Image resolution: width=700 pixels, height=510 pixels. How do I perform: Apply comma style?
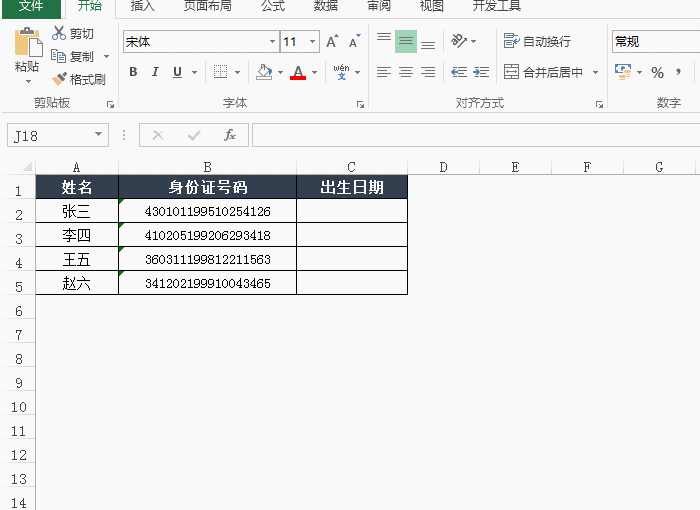pyautogui.click(x=679, y=72)
